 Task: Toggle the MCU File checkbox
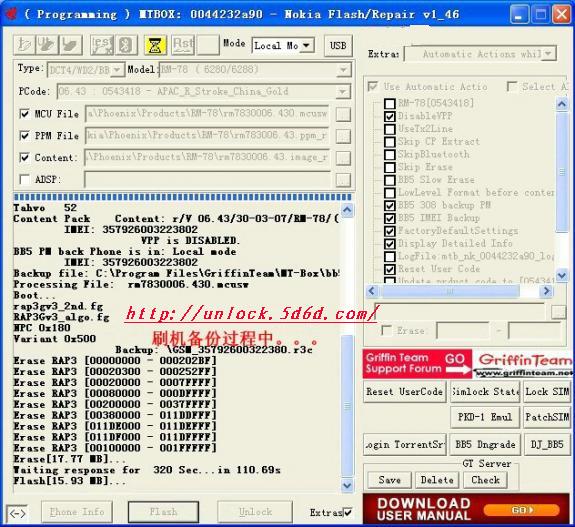click(x=24, y=114)
